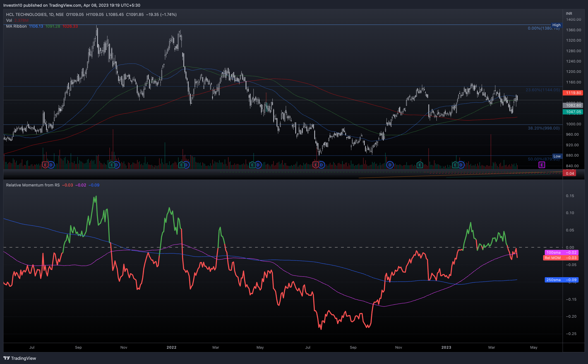Click the 2023 label on time axis
Image resolution: width=588 pixels, height=364 pixels.
(x=446, y=347)
